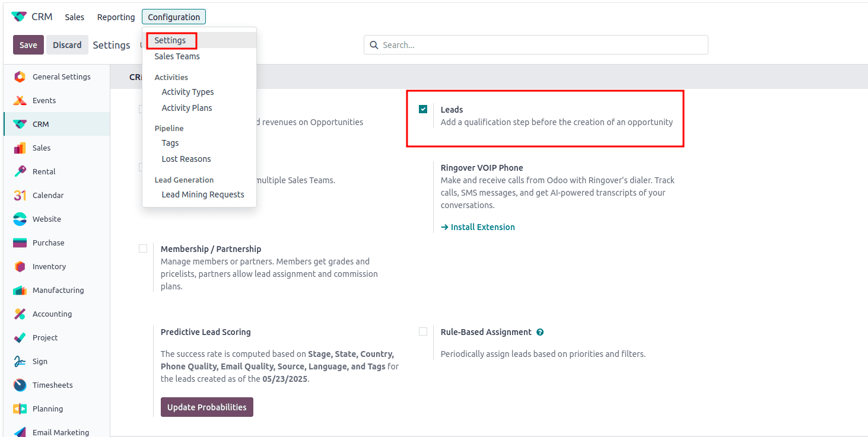Open the Planning sidebar icon

20,409
